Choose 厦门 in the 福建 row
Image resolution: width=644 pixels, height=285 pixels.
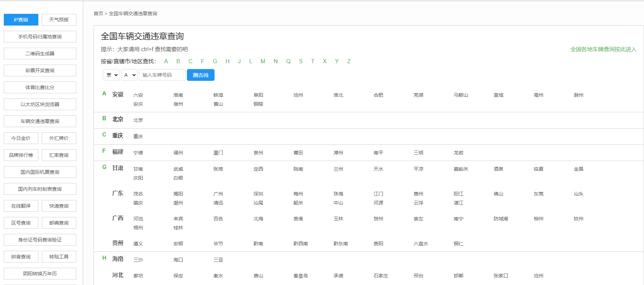coord(218,153)
